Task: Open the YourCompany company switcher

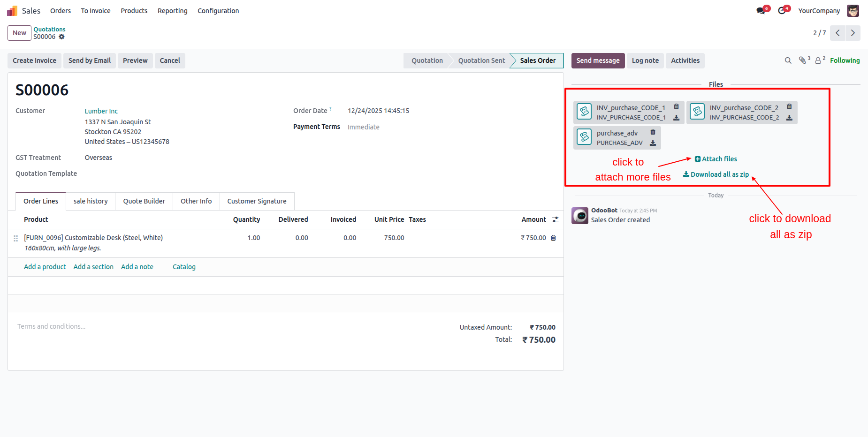Action: 819,11
